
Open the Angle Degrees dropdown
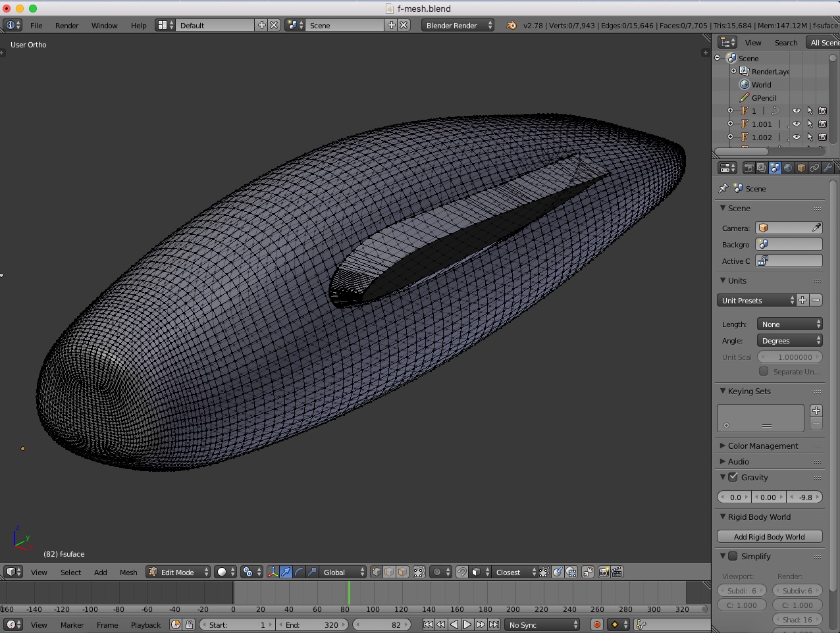click(789, 341)
